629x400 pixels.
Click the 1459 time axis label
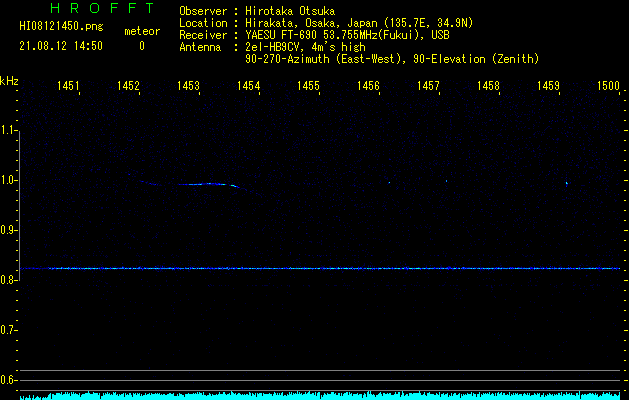[x=548, y=86]
